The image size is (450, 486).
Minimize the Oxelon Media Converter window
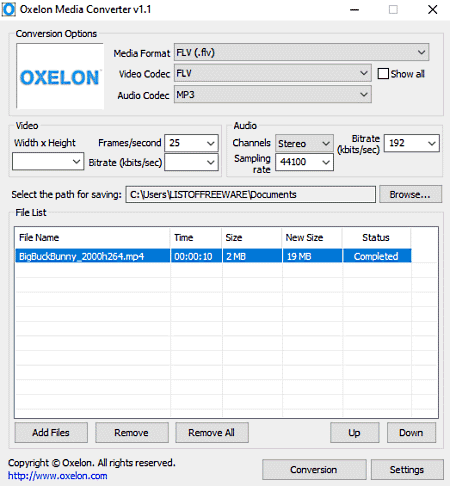coord(355,10)
